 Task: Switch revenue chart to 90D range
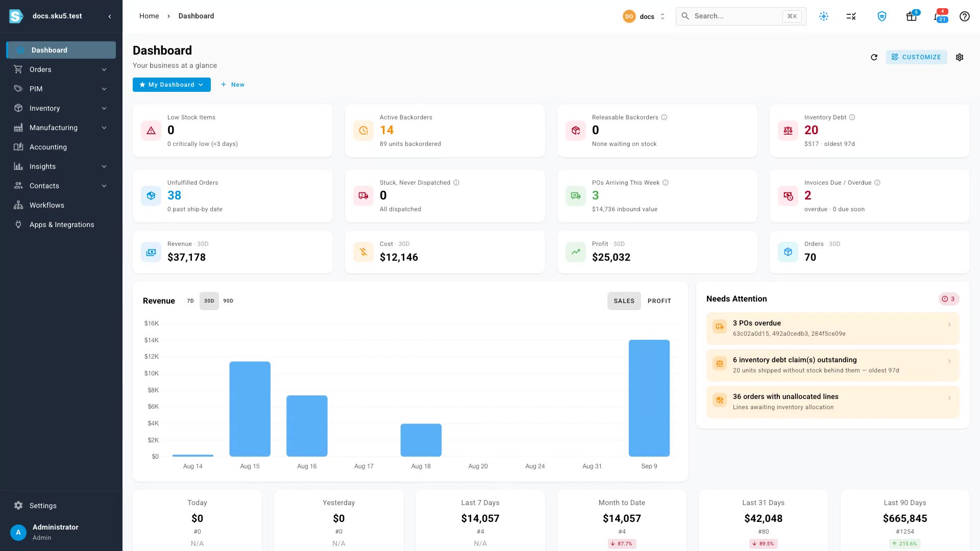point(228,301)
